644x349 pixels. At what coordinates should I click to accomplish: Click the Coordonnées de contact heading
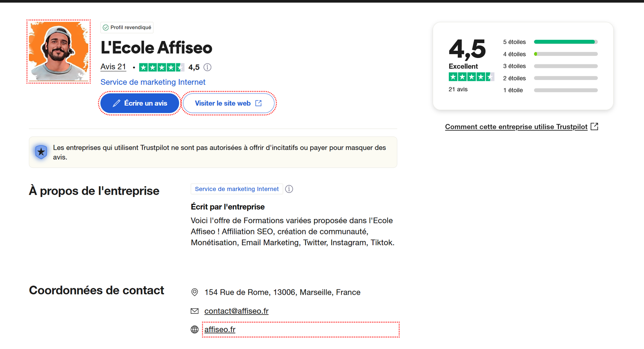[x=97, y=290]
